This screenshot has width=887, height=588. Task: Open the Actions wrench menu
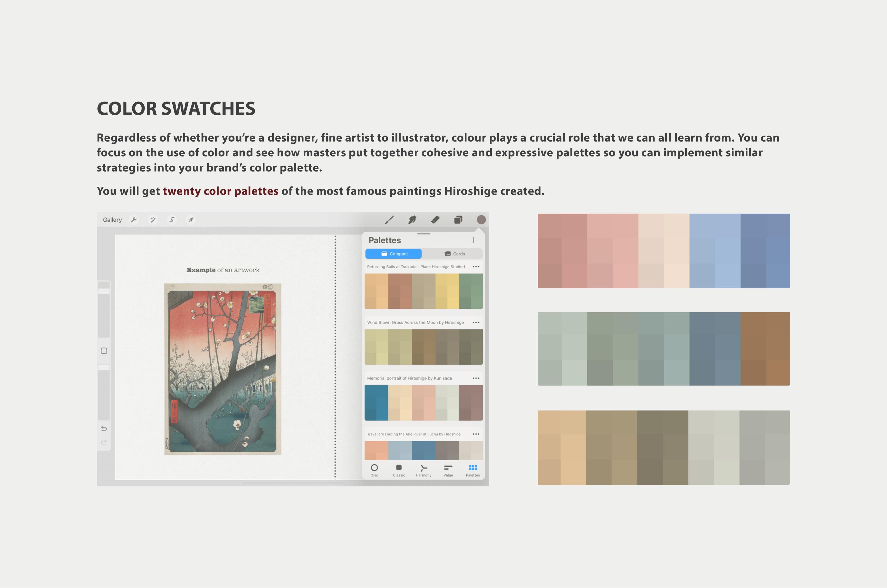tap(134, 219)
